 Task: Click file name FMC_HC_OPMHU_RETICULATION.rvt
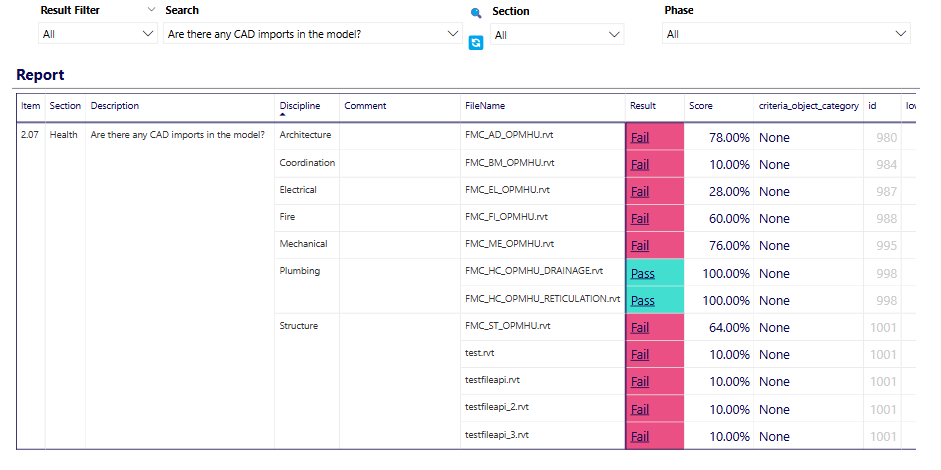[542, 298]
